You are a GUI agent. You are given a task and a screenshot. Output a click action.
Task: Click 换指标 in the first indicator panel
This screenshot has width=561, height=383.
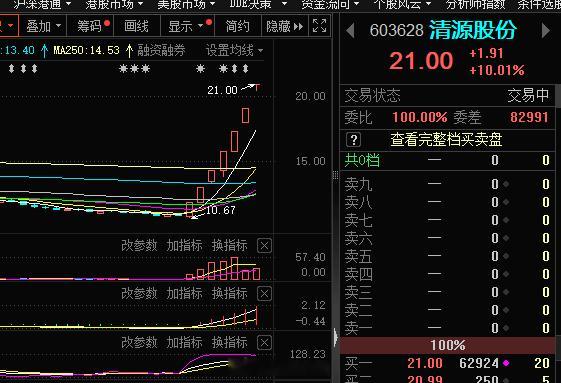click(x=229, y=246)
